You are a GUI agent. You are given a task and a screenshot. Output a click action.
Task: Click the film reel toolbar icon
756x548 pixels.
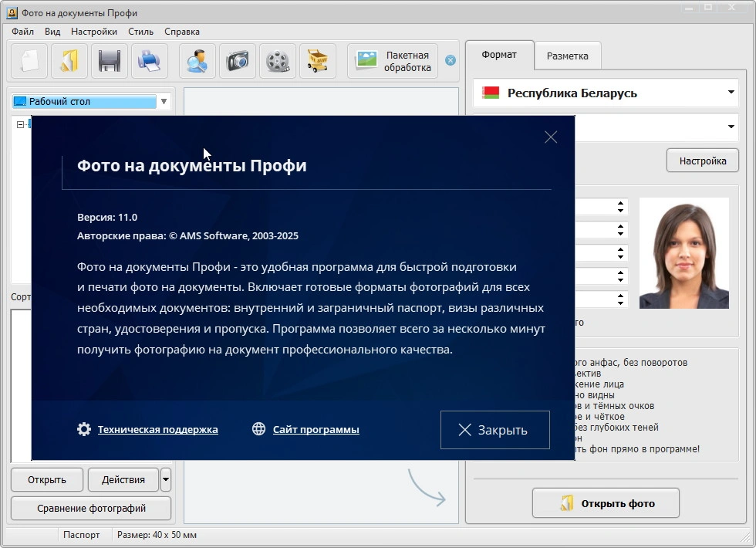(278, 61)
